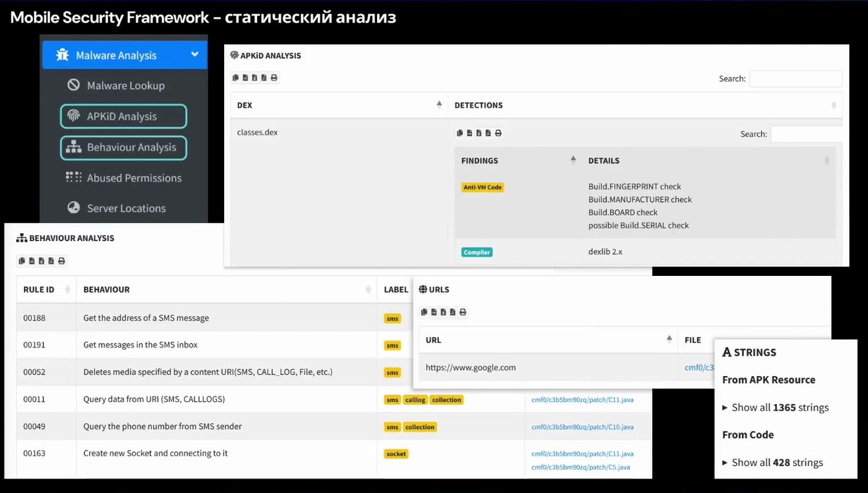Select 'Query the phone number from SMS sender'
868x493 pixels.
[162, 426]
